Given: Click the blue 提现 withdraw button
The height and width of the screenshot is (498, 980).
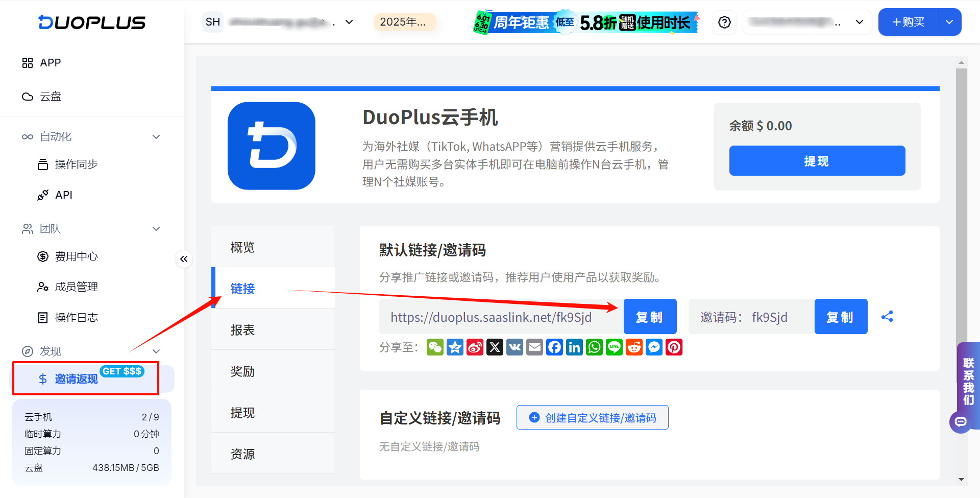Looking at the screenshot, I should click(x=817, y=161).
